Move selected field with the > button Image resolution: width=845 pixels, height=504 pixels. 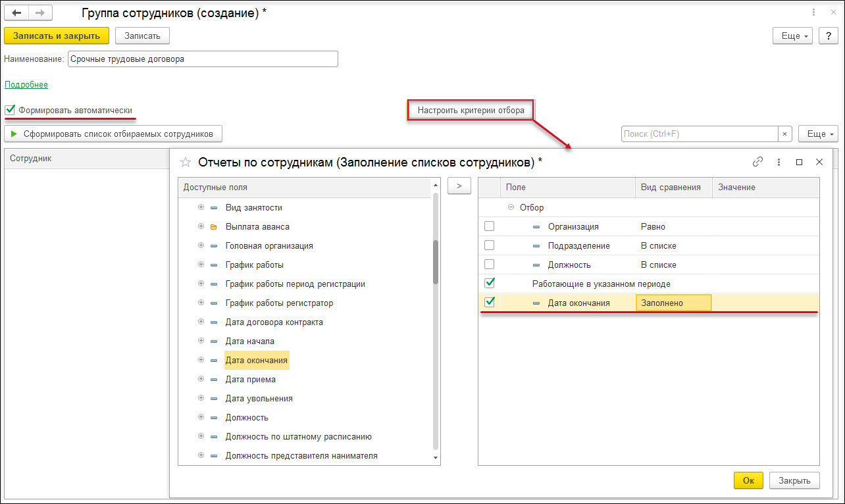pyautogui.click(x=459, y=186)
